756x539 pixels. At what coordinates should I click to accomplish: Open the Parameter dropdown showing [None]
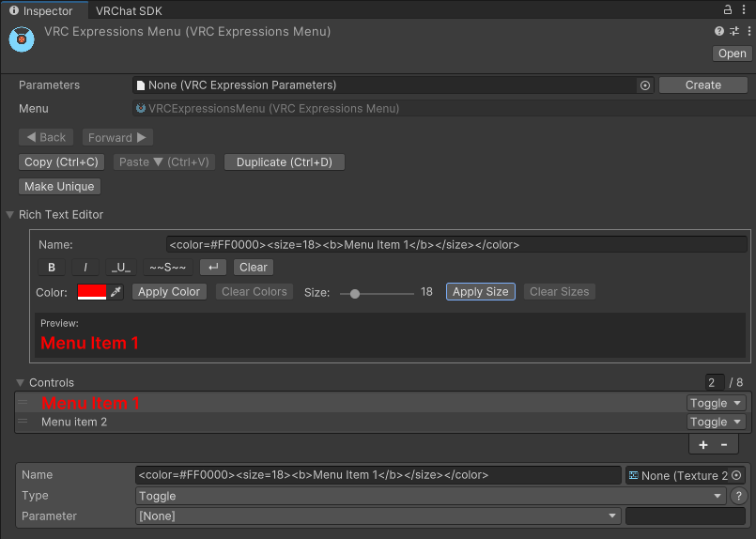378,516
